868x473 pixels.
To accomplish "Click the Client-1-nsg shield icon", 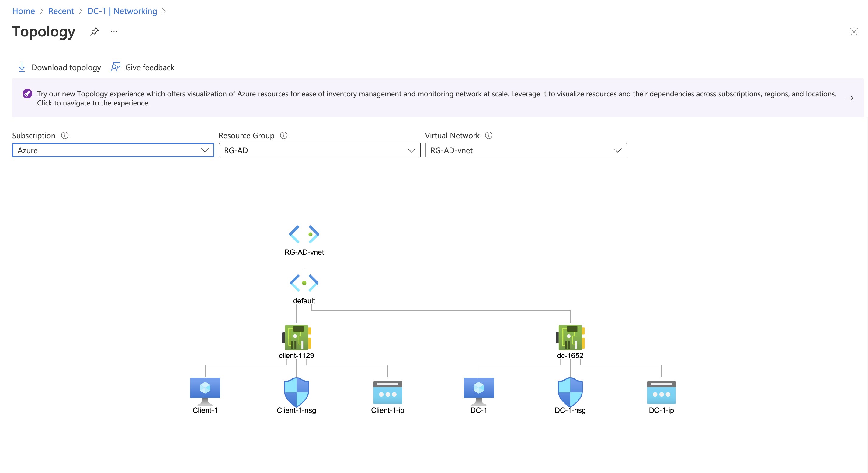I will click(x=296, y=392).
